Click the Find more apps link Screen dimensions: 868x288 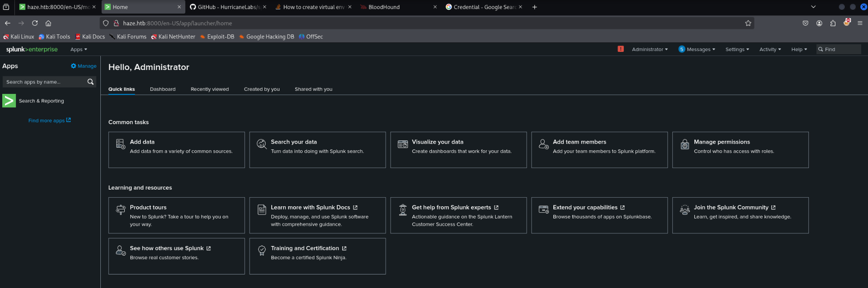[49, 121]
